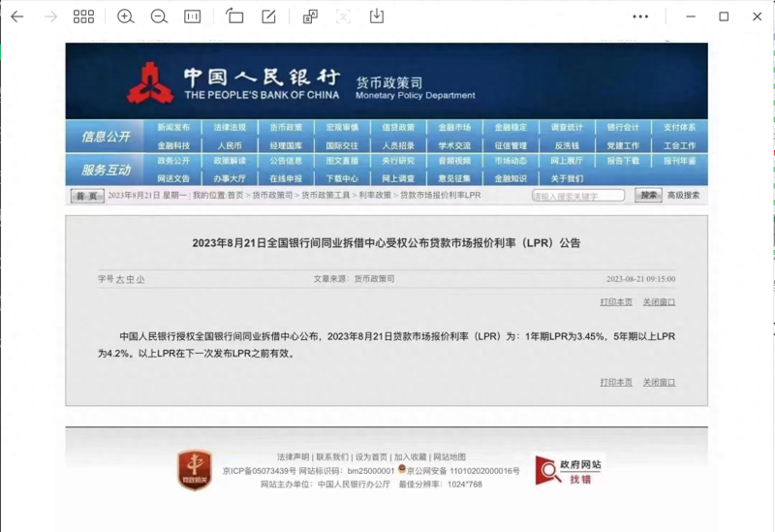775x532 pixels.
Task: Open the 央行研究 menu item
Action: (x=398, y=161)
